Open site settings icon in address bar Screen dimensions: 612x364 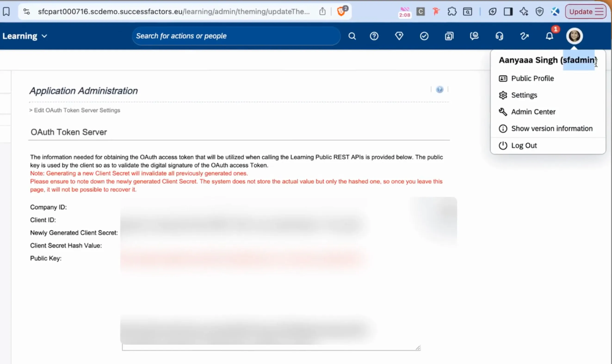click(27, 12)
